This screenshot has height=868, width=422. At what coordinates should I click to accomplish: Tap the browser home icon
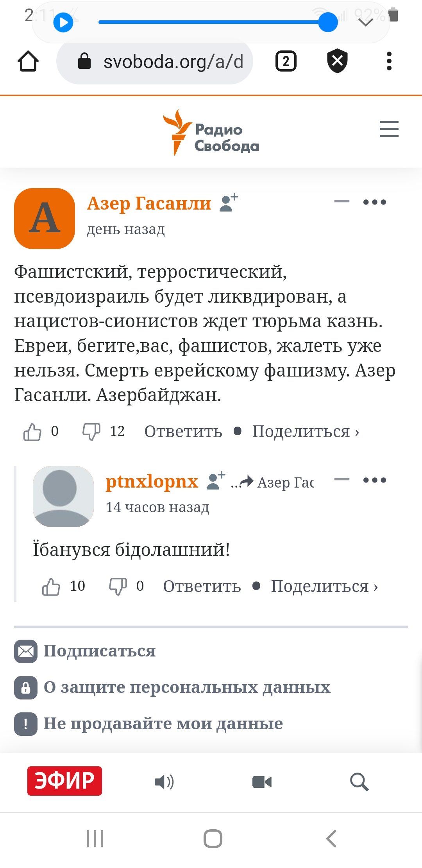[28, 61]
